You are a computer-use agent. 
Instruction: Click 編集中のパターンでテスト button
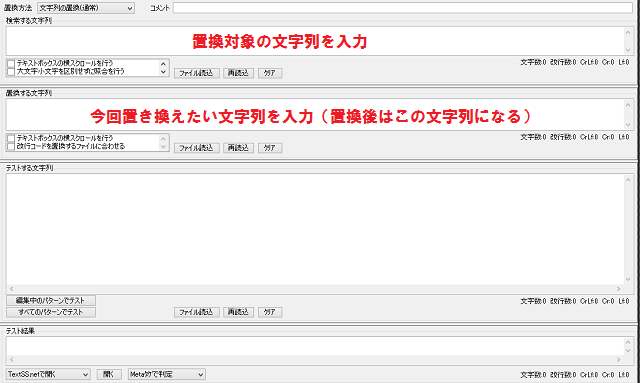51,301
